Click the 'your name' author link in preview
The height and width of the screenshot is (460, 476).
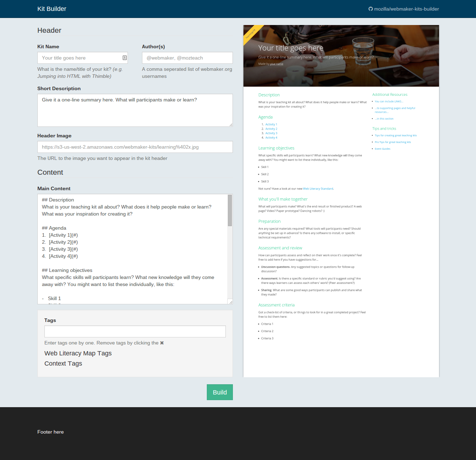(277, 64)
